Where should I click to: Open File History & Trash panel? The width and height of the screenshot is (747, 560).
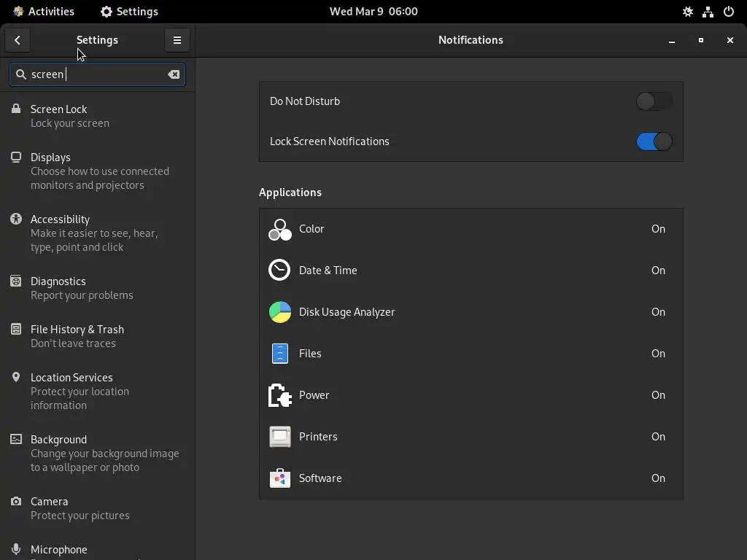[97, 336]
